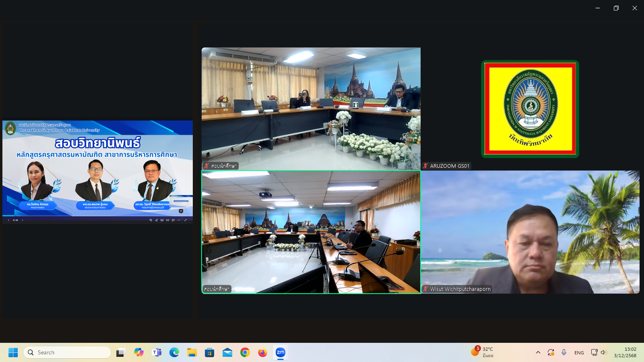
Task: Open the volume speaker control in tray
Action: [x=603, y=352]
